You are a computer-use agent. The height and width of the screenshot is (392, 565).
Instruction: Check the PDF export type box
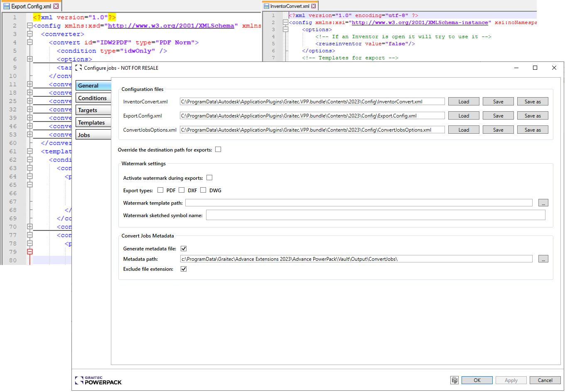click(160, 190)
